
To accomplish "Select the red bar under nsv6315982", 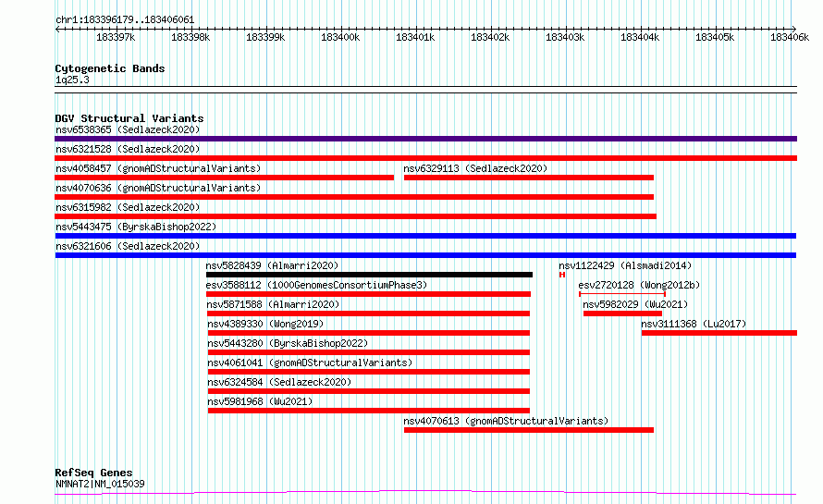I will [355, 216].
